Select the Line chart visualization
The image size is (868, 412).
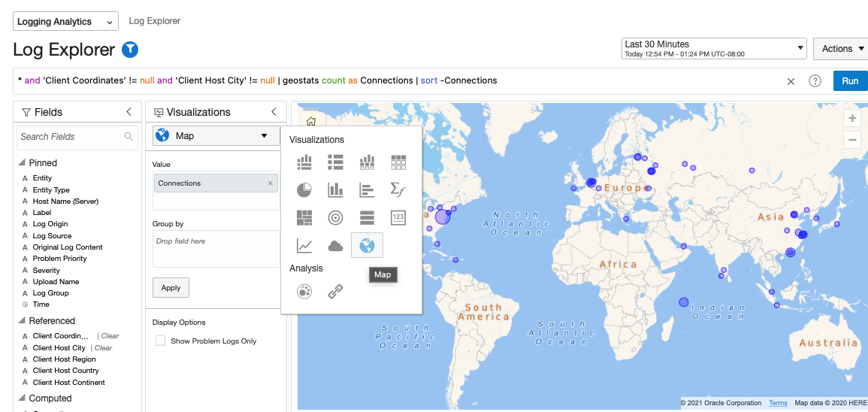click(304, 245)
